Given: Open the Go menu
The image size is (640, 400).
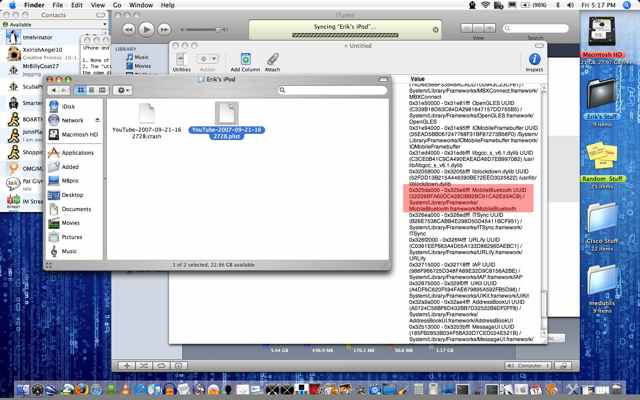Looking at the screenshot, I should coord(117,5).
